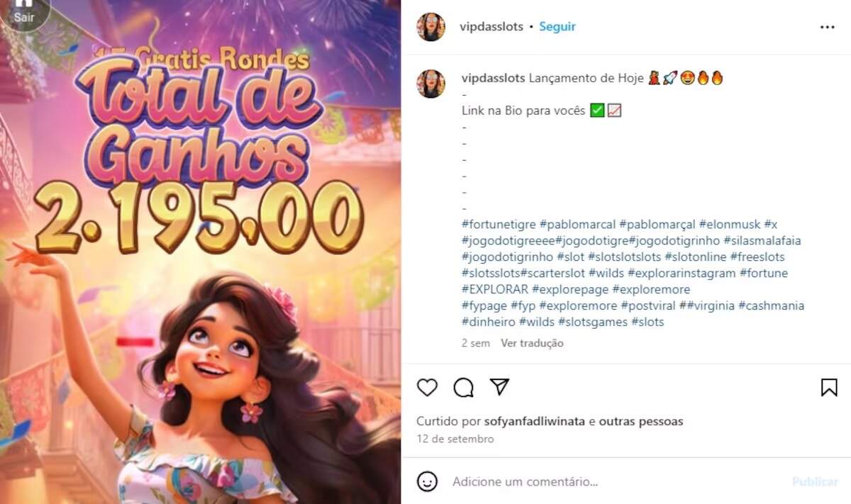This screenshot has height=504, width=851.
Task: Open the vipdasslots header profile avatar
Action: (430, 27)
